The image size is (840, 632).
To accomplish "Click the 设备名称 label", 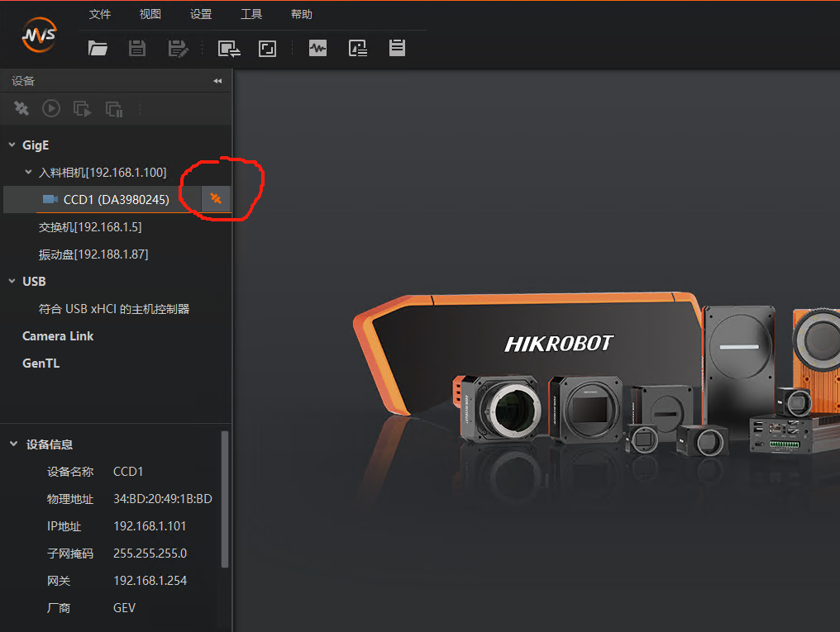I will [x=70, y=472].
